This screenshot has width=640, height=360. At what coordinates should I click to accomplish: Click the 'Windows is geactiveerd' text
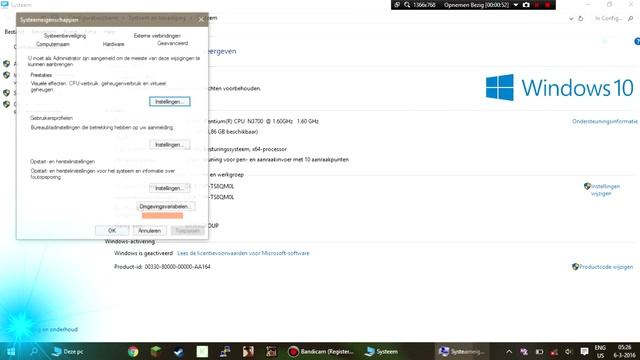coord(143,253)
